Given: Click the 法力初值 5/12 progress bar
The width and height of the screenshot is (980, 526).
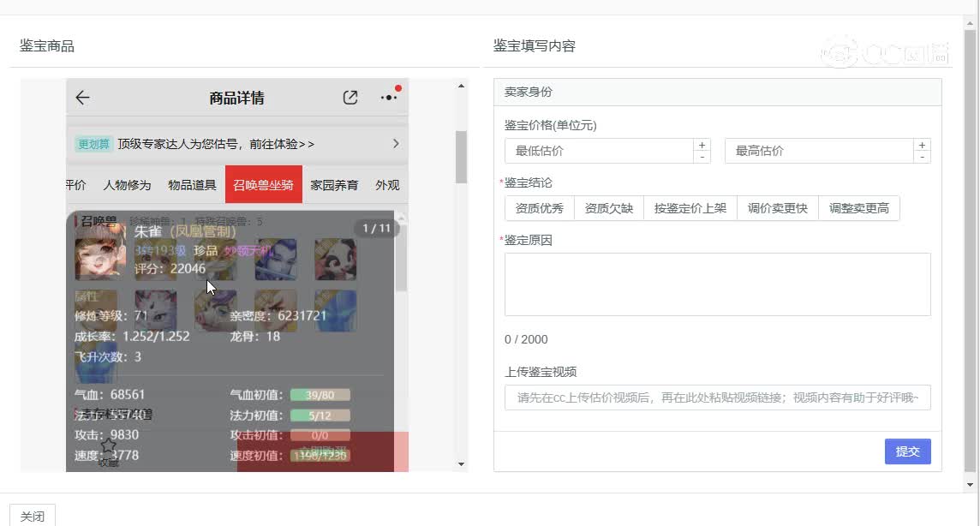Looking at the screenshot, I should (320, 415).
